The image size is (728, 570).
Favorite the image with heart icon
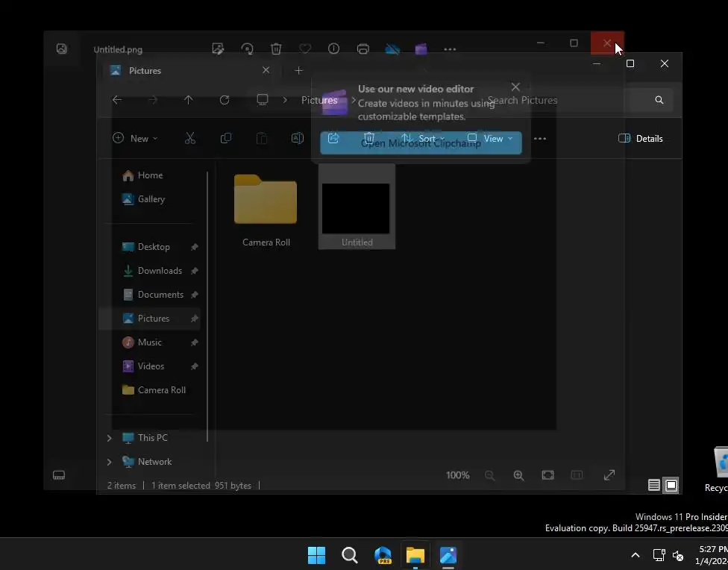[x=305, y=48]
